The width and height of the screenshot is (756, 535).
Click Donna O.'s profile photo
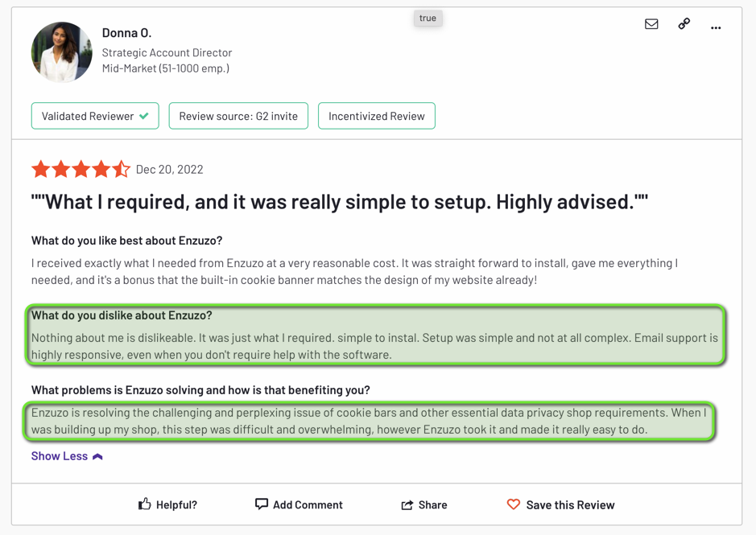point(61,51)
